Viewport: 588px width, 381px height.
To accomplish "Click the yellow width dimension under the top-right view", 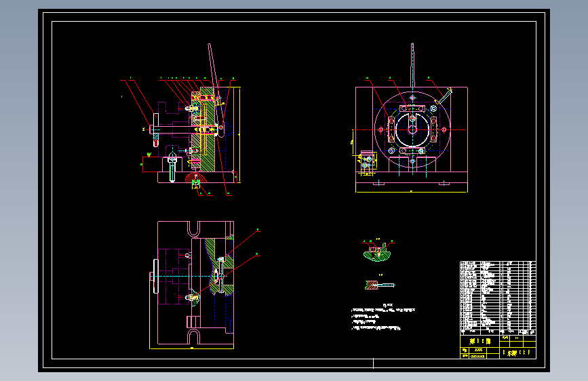I will click(412, 192).
